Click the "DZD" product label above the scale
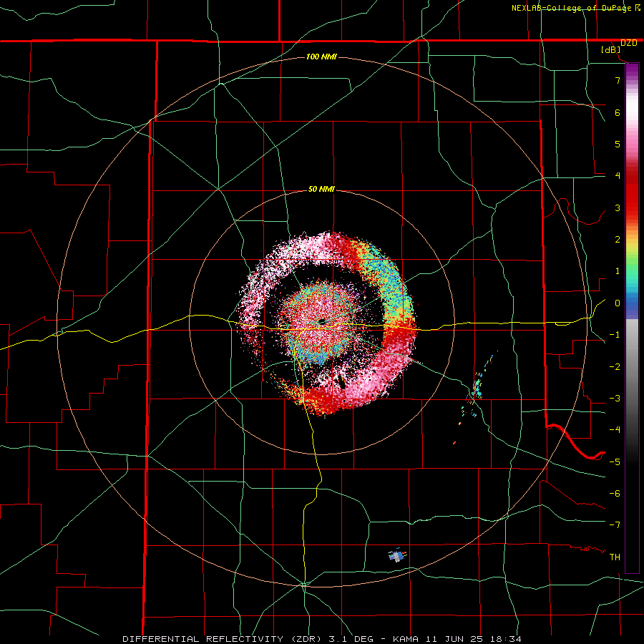 pos(628,43)
